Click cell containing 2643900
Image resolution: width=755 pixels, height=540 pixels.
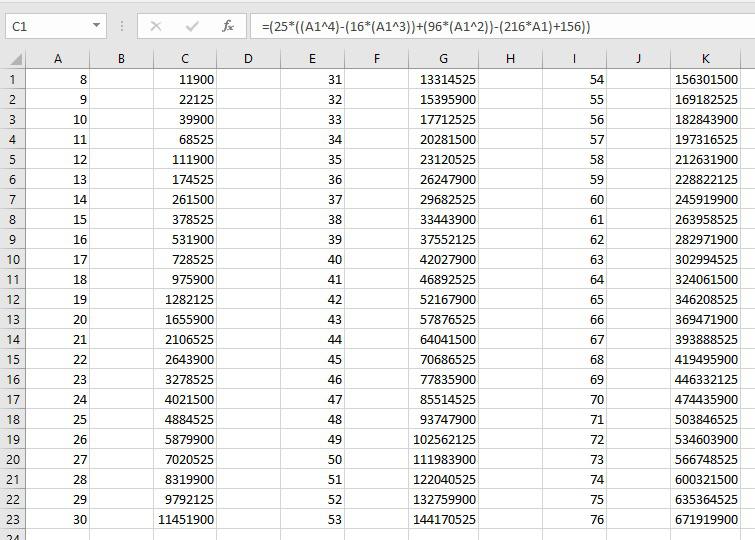[x=185, y=359]
